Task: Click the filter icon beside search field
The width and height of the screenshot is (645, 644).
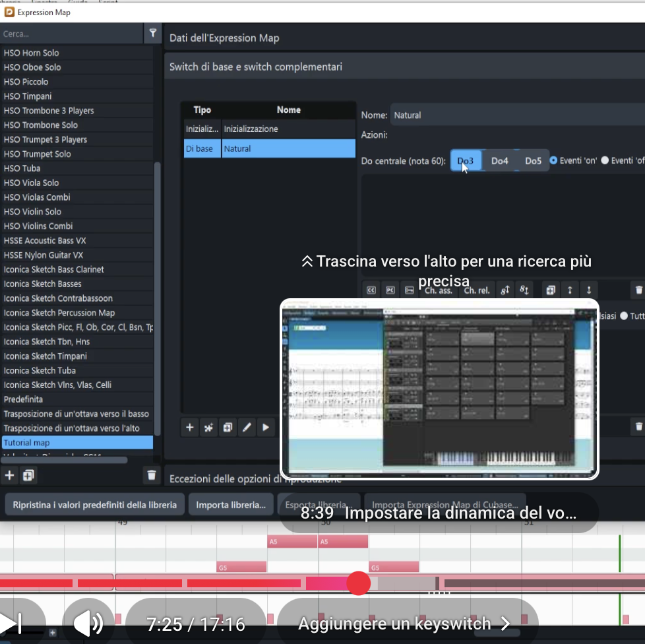Action: (x=152, y=33)
